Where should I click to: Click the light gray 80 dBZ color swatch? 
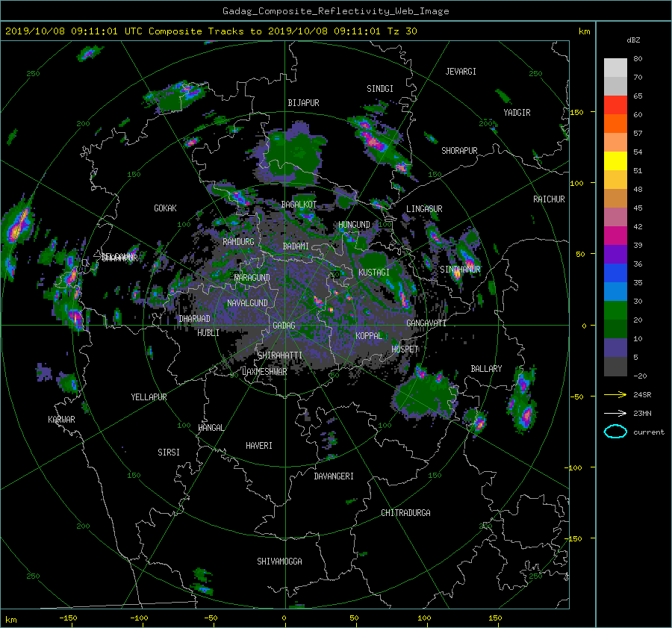(615, 68)
